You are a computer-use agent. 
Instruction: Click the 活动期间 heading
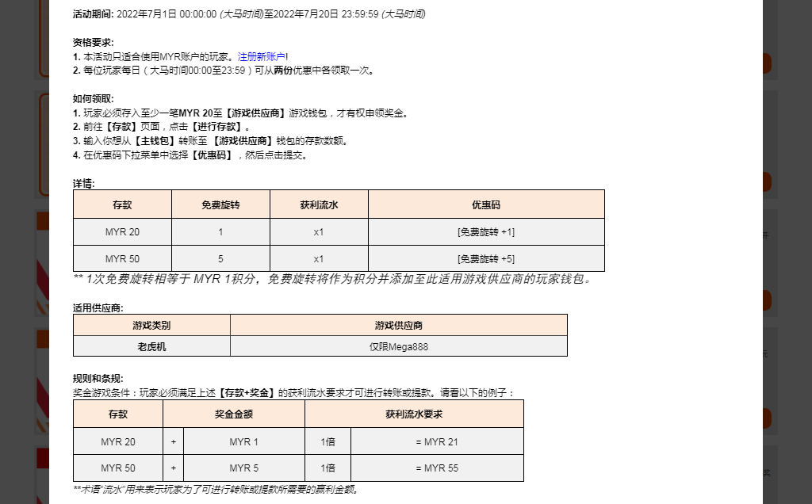click(93, 14)
